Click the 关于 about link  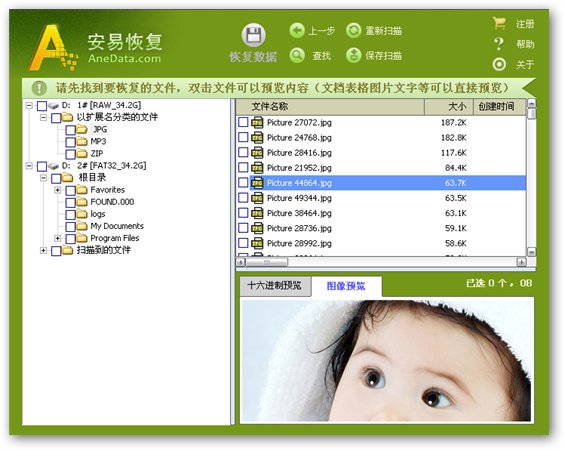[x=525, y=65]
